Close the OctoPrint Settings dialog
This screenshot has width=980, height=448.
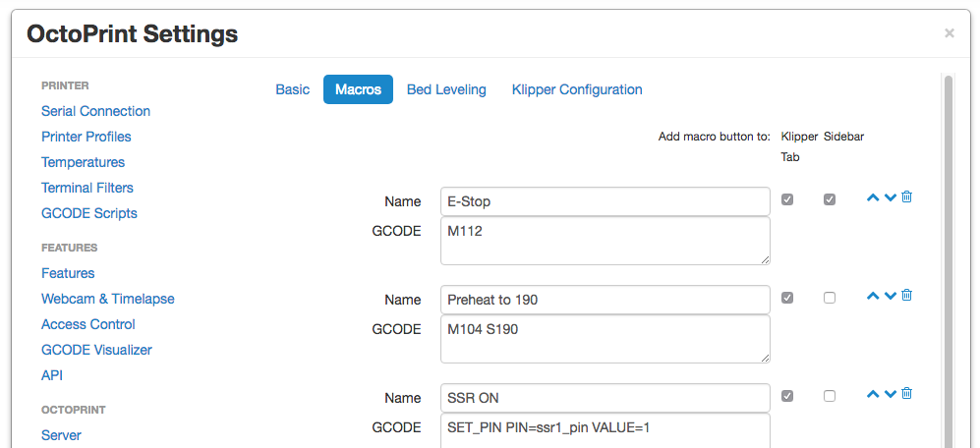pos(949,33)
